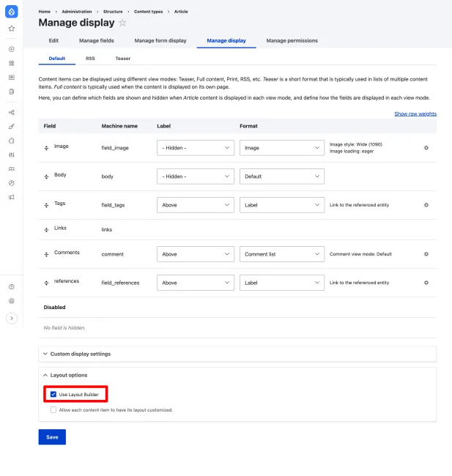Click the Save button
This screenshot has height=476, width=452.
coord(52,437)
